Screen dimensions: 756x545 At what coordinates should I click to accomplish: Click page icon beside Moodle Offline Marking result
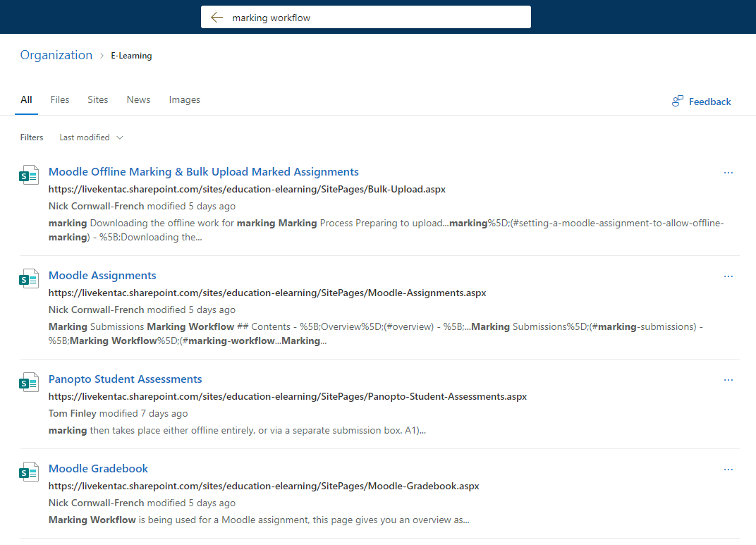click(x=28, y=175)
